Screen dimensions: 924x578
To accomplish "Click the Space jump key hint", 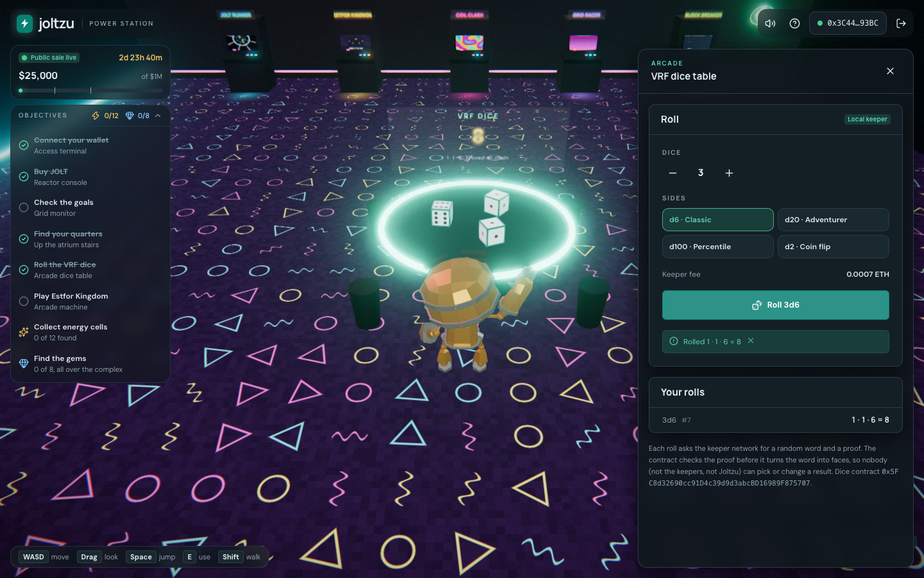I will click(151, 557).
